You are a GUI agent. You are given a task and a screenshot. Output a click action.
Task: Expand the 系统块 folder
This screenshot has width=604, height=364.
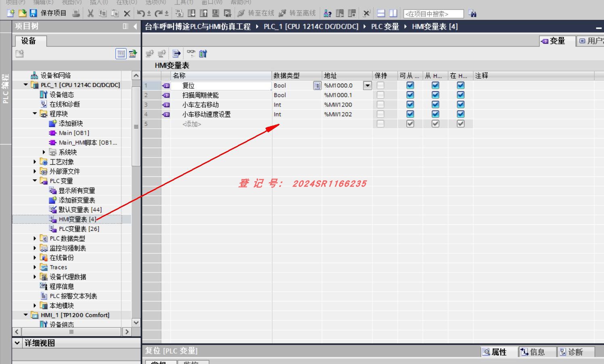point(44,152)
